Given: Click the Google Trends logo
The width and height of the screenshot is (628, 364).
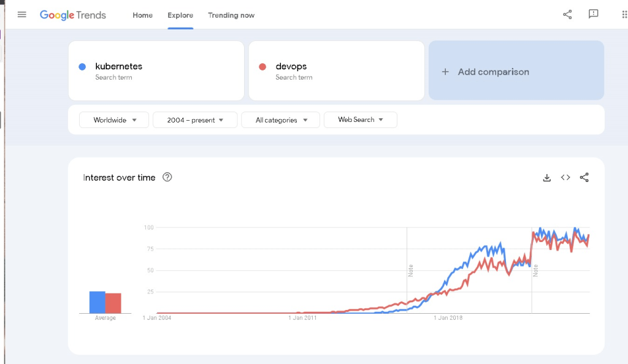Looking at the screenshot, I should [x=73, y=15].
